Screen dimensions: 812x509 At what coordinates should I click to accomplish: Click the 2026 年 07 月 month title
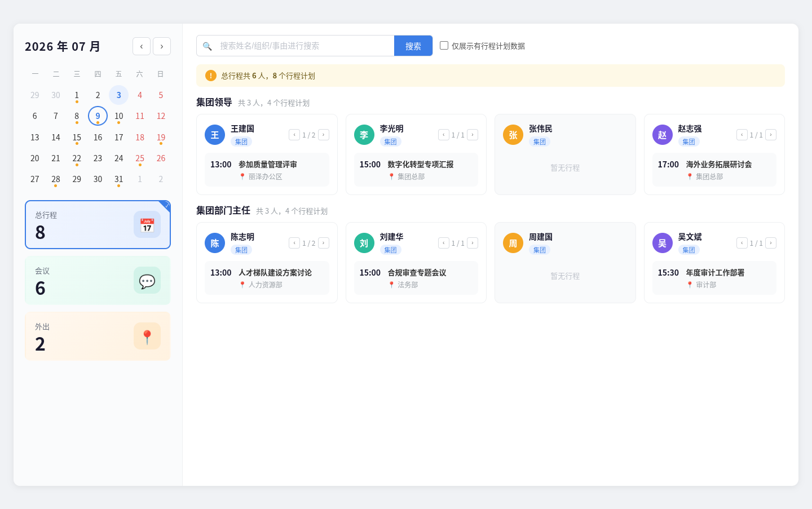(63, 46)
